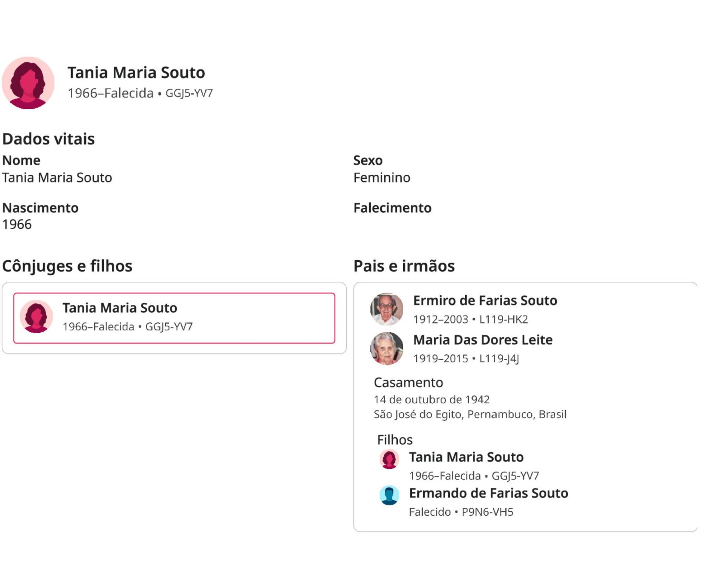Viewport: 701px width, 588px height.
Task: Click the ID GGJ5-YV7 in the page header
Action: pyautogui.click(x=189, y=93)
